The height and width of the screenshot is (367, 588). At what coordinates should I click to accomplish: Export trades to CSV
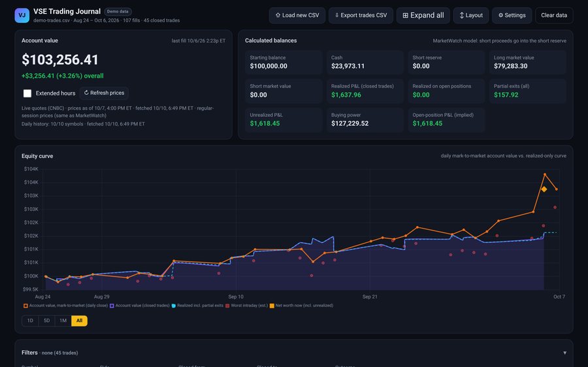pos(361,16)
